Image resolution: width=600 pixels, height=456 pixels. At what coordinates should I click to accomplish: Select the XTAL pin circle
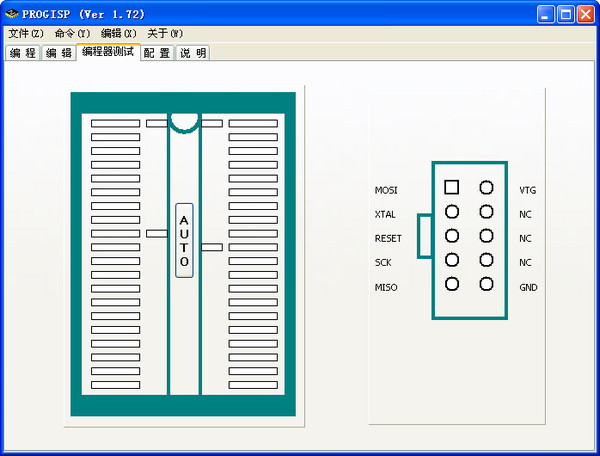coord(452,211)
